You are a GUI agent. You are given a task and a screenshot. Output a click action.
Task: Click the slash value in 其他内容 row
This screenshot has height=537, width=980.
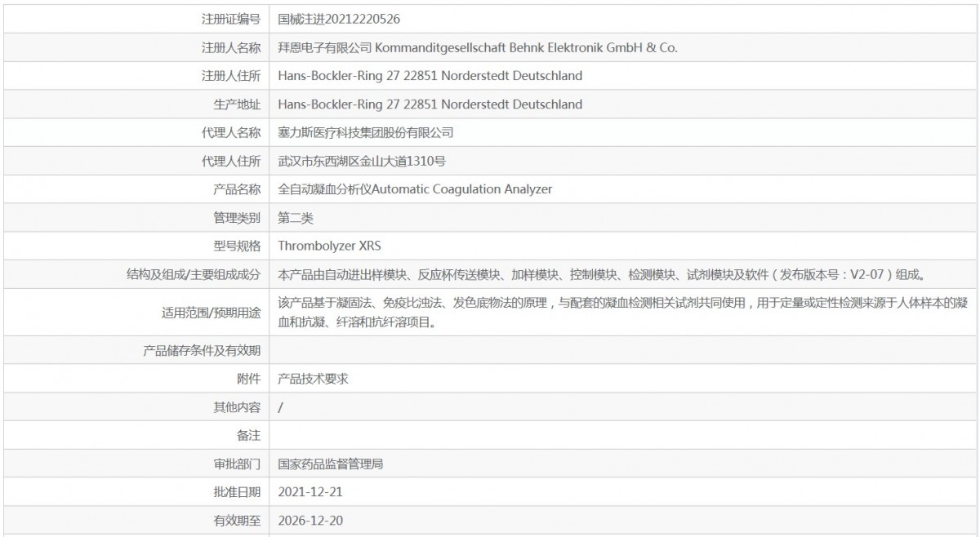281,406
